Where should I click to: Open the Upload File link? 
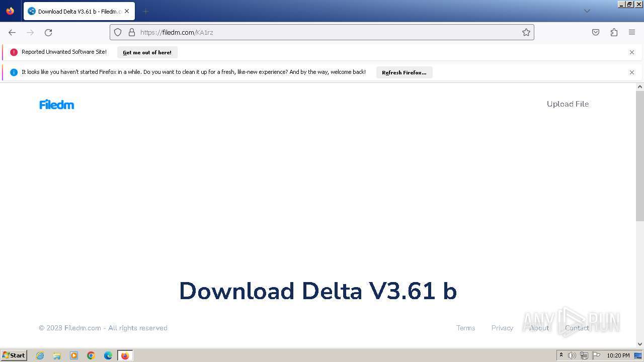[568, 104]
